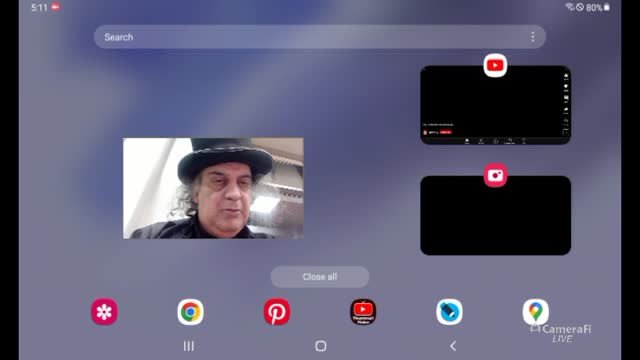Click into the Search field
The height and width of the screenshot is (360, 640).
320,37
